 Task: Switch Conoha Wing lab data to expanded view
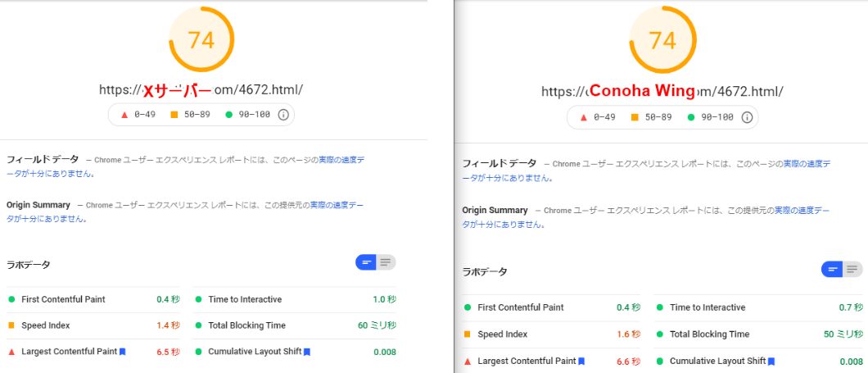[x=852, y=269]
